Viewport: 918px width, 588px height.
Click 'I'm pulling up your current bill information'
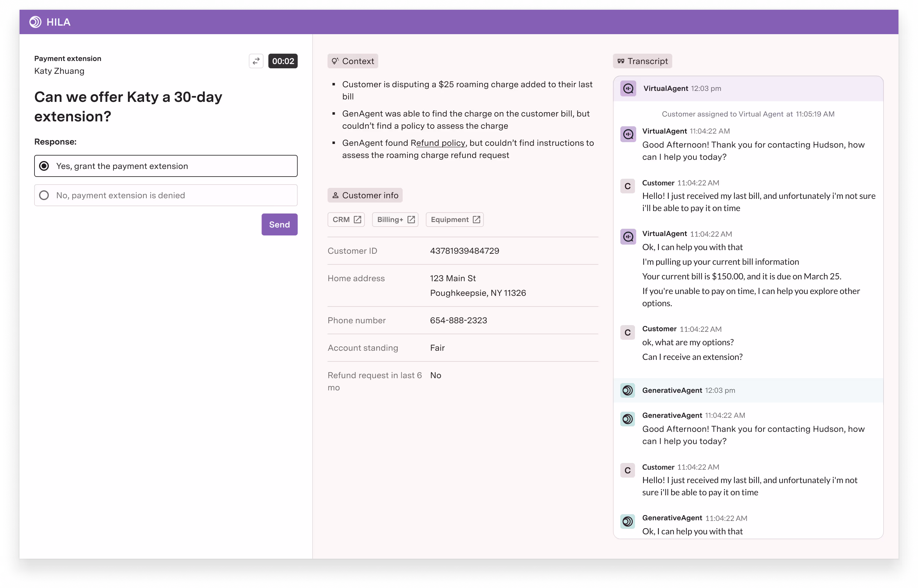[720, 262]
